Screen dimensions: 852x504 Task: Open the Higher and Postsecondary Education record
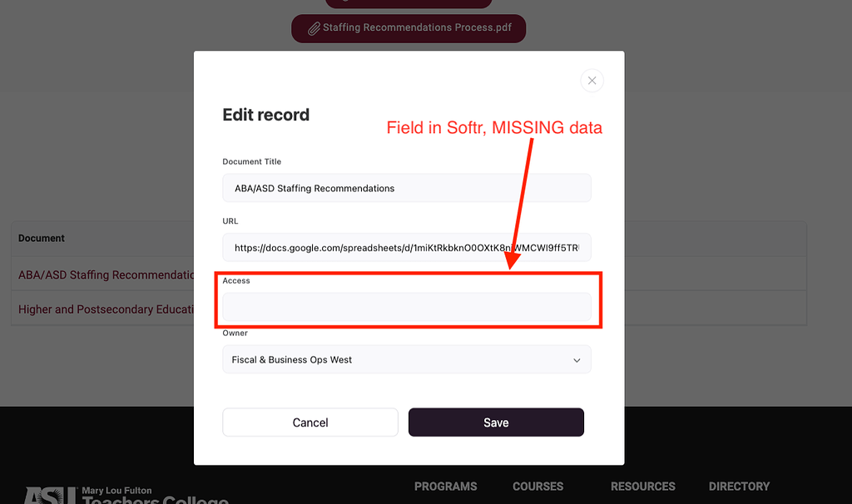(x=102, y=309)
